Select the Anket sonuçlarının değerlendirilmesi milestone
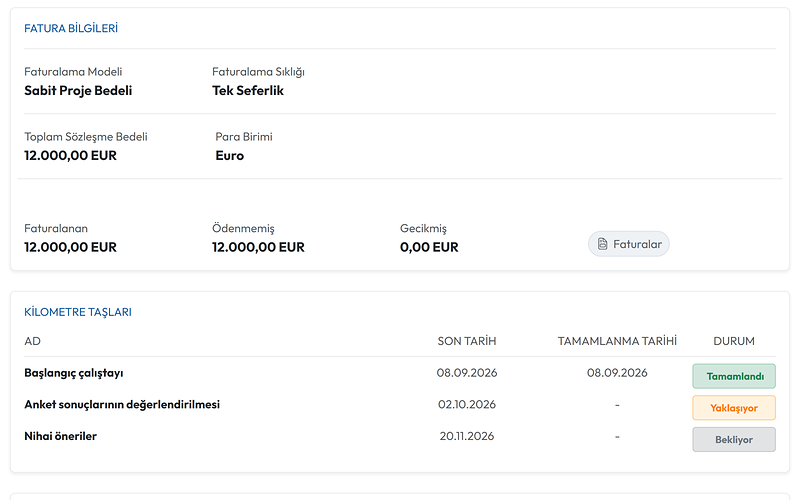The image size is (800, 500). point(122,405)
